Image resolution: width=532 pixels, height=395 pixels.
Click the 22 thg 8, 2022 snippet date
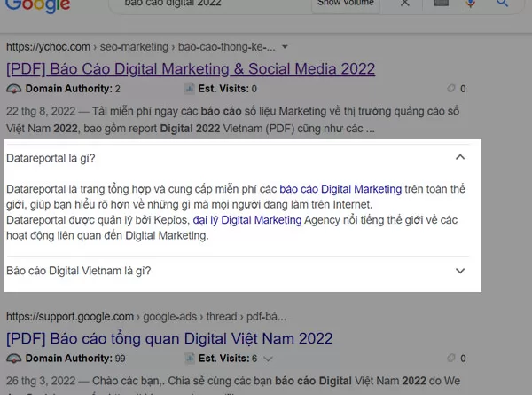pos(41,112)
